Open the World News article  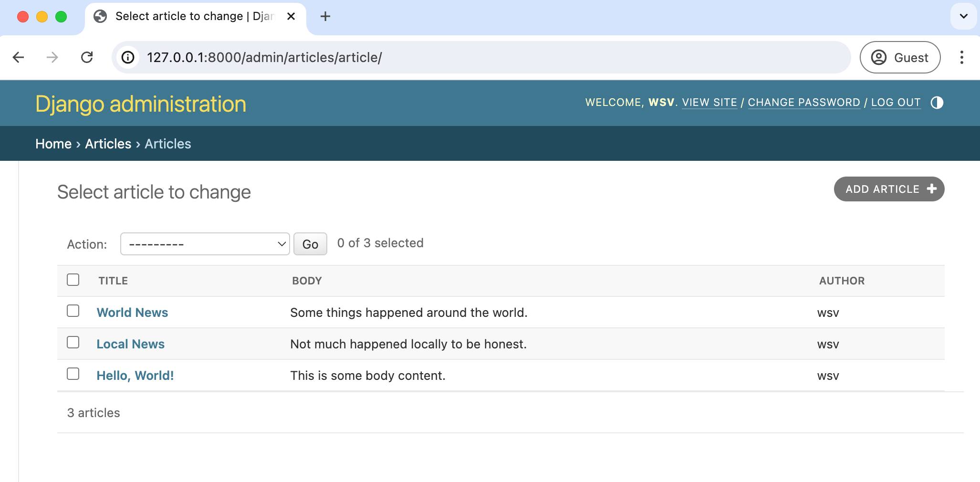tap(132, 313)
